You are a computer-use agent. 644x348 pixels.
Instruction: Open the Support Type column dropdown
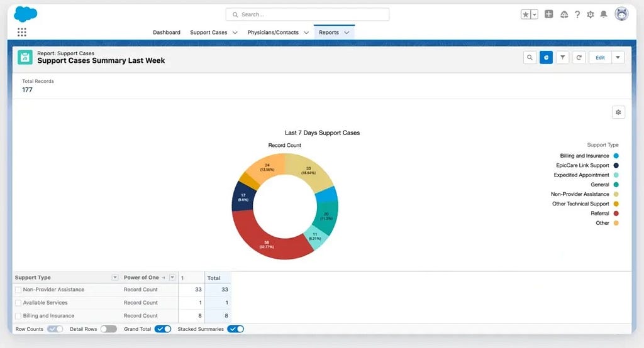coord(115,278)
